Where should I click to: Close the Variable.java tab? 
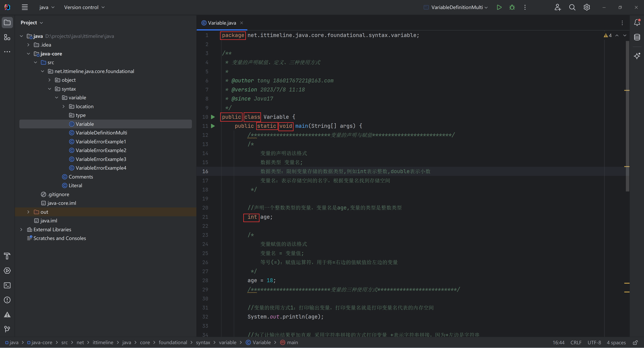[241, 23]
